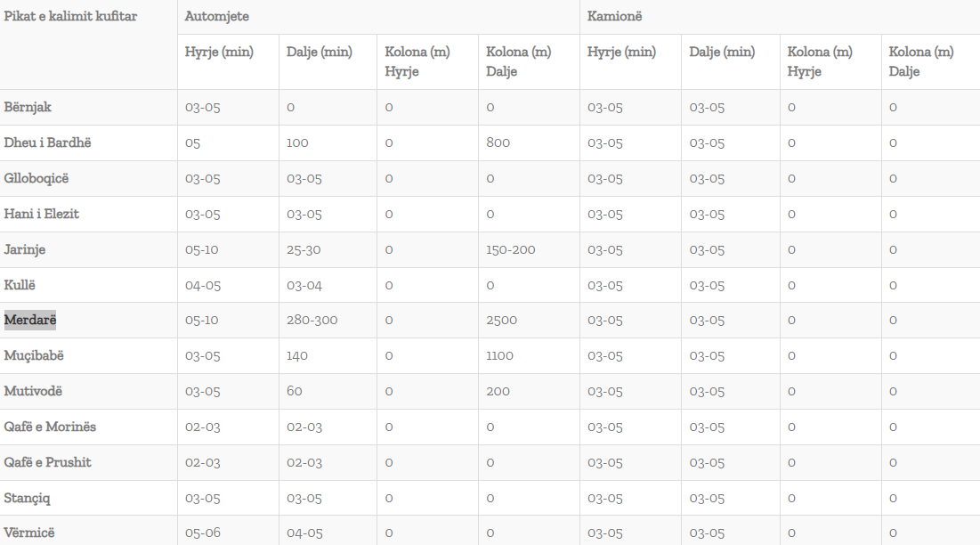The width and height of the screenshot is (980, 545).
Task: Select the Muçibabë row label
Action: pyautogui.click(x=34, y=355)
